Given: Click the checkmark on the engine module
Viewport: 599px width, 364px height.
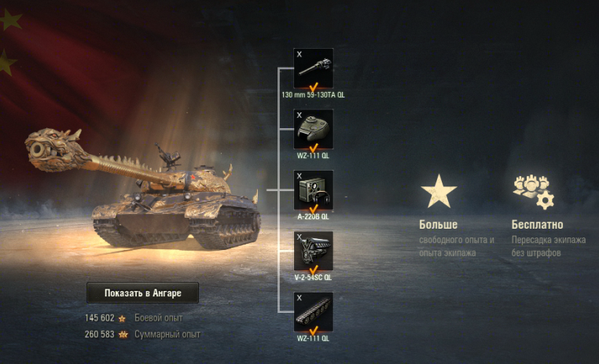Looking at the screenshot, I should (313, 270).
